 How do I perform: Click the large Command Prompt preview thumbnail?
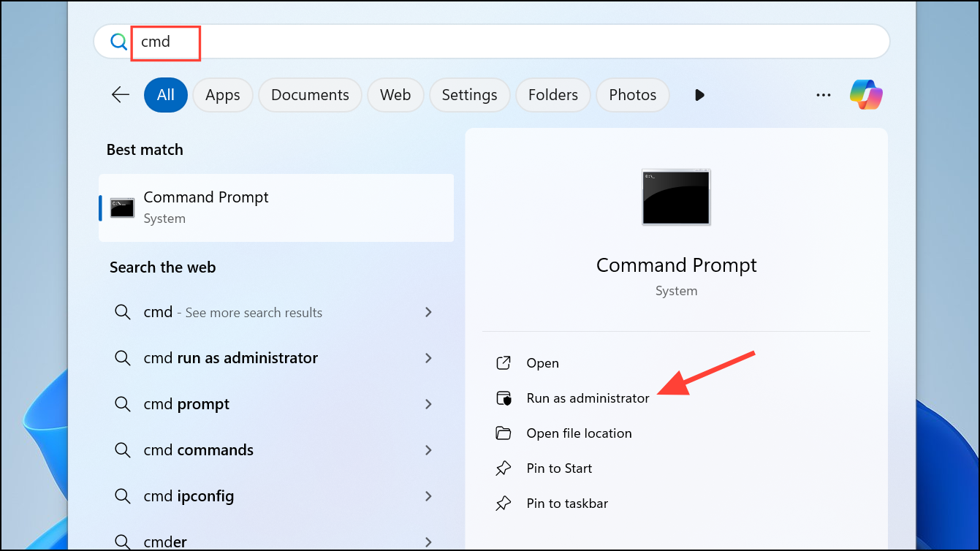[675, 197]
